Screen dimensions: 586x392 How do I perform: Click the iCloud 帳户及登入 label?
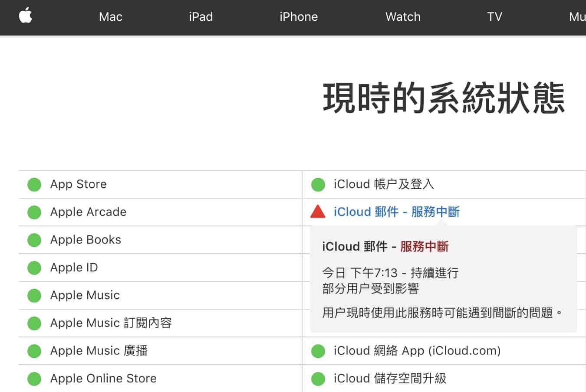click(384, 184)
